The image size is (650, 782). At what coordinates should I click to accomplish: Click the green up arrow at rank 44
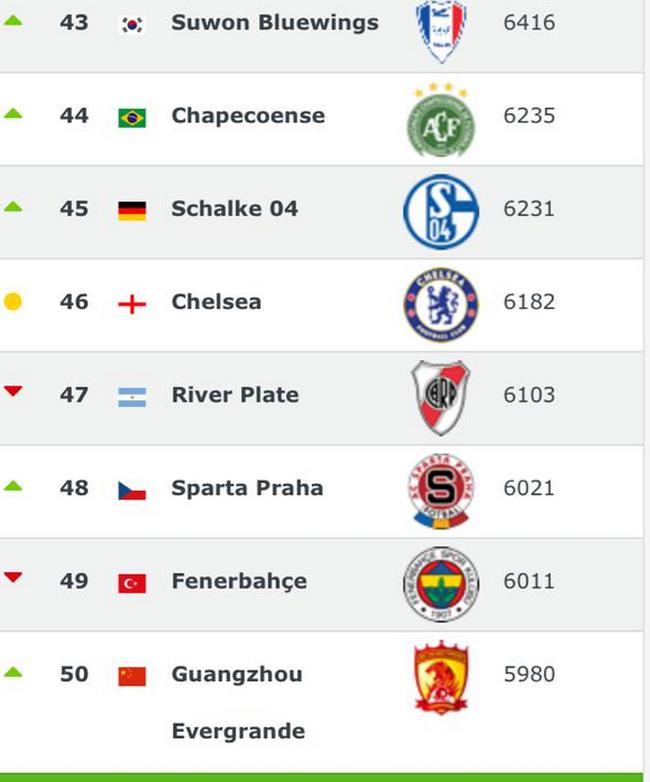pyautogui.click(x=13, y=113)
